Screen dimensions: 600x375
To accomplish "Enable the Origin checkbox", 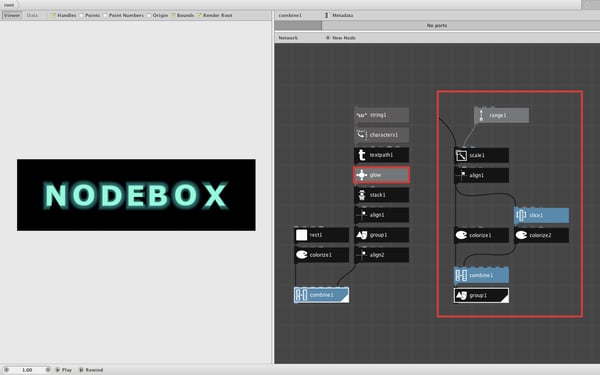I will pyautogui.click(x=148, y=15).
